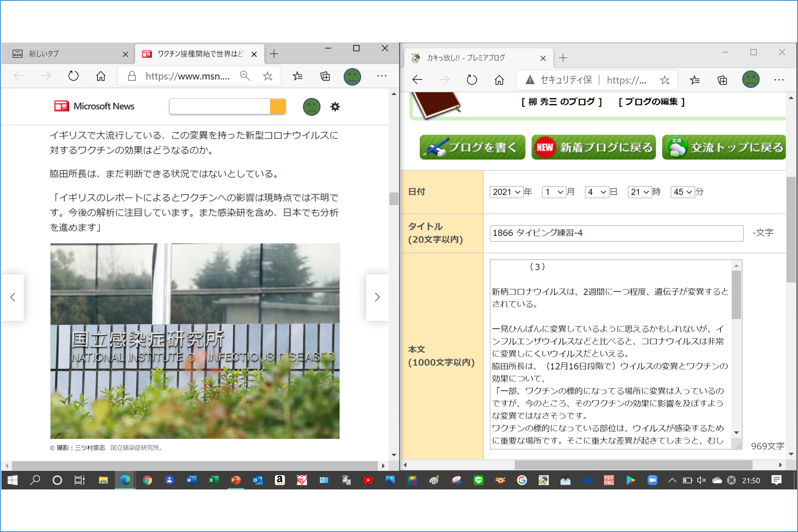Screen dimensions: 798x532
Task: Open Collections in left browser toolbar
Action: [325, 76]
